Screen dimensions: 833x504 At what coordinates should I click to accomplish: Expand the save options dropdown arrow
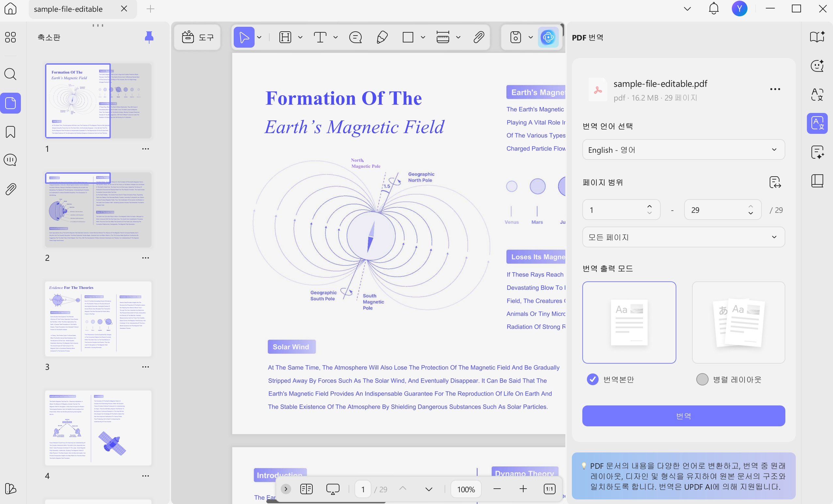(x=530, y=37)
